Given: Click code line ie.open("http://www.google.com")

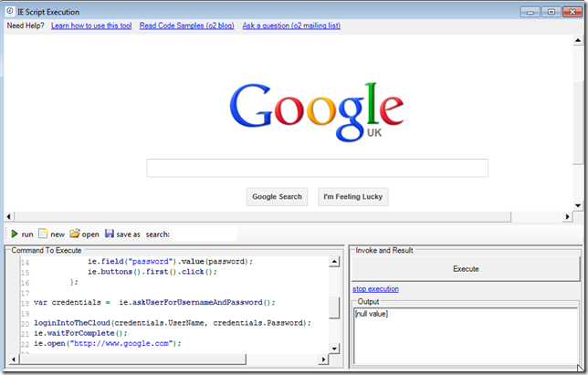Looking at the screenshot, I should tap(108, 343).
